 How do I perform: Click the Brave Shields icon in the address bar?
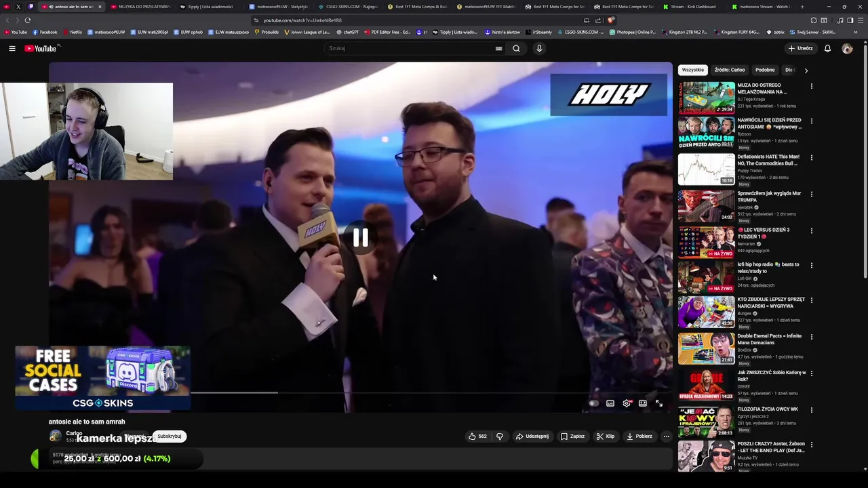[611, 20]
